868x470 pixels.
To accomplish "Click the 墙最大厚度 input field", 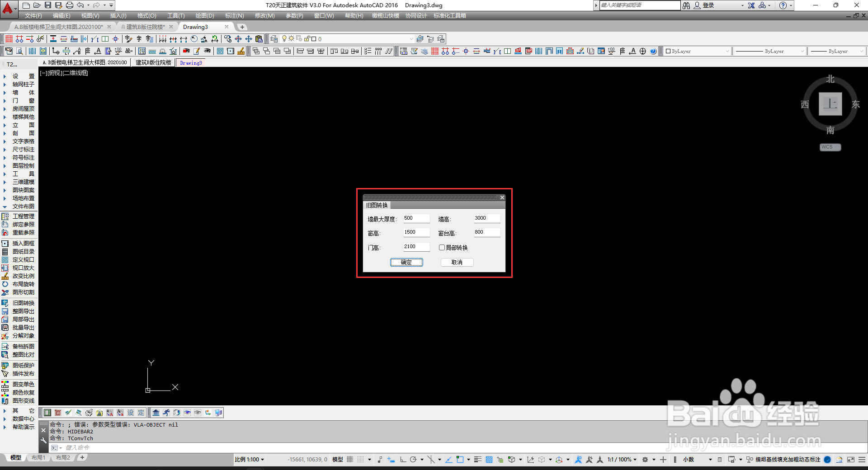I will click(x=416, y=218).
